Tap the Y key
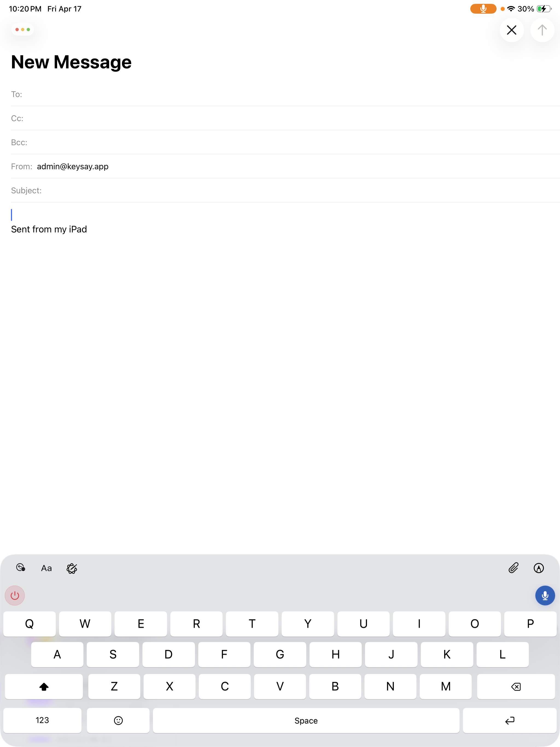The width and height of the screenshot is (560, 747). click(308, 624)
